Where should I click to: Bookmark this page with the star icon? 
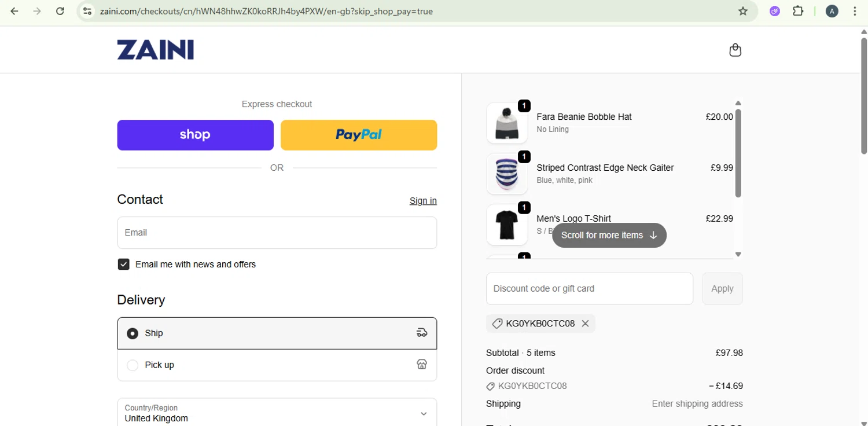743,11
